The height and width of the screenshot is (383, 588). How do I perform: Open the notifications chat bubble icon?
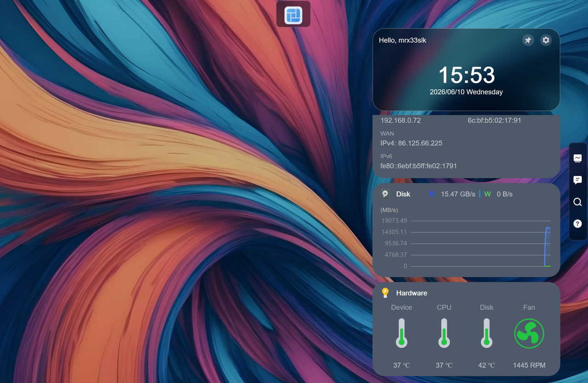pyautogui.click(x=578, y=180)
